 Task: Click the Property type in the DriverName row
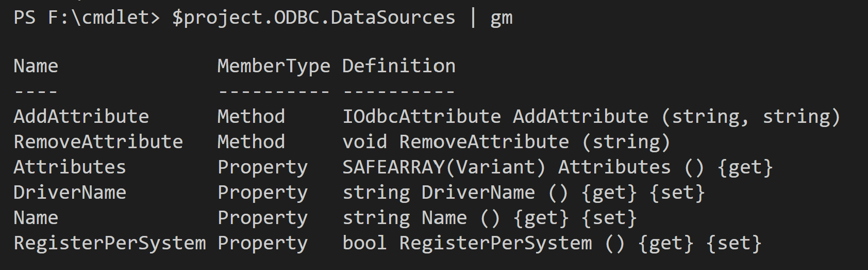point(262,192)
